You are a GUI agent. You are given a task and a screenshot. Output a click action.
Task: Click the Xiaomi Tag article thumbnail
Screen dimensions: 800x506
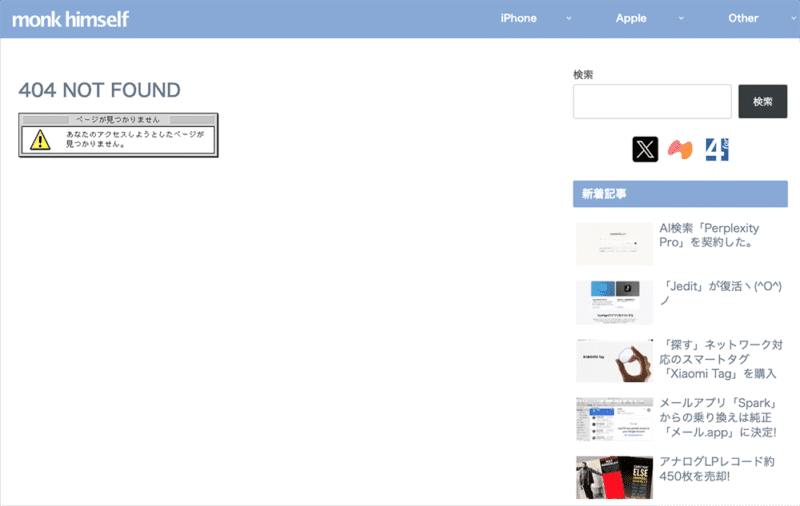pos(614,360)
